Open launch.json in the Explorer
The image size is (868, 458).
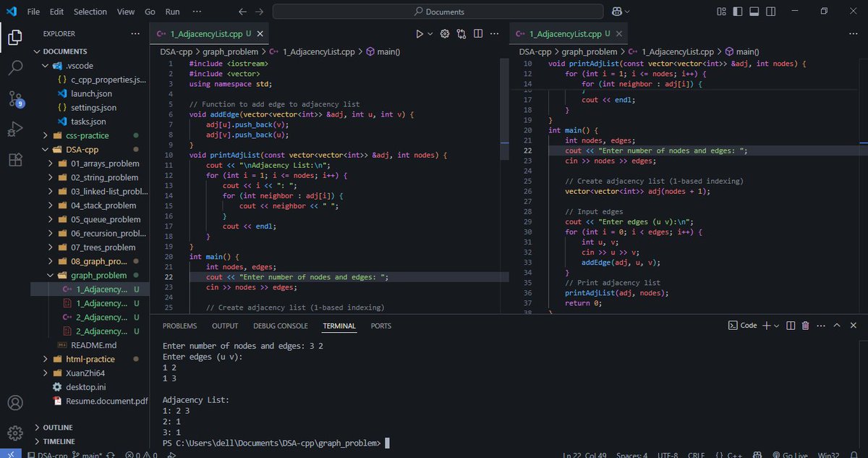pyautogui.click(x=91, y=93)
